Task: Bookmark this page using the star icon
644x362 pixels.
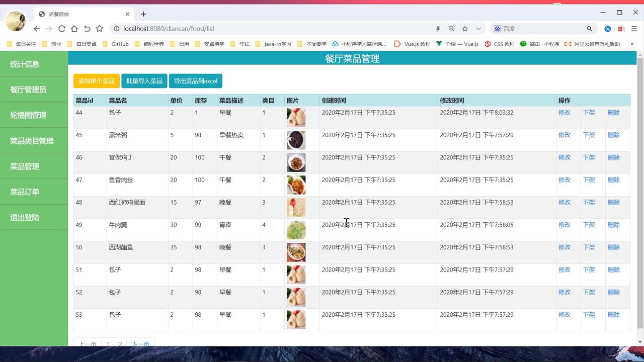Action: [464, 29]
